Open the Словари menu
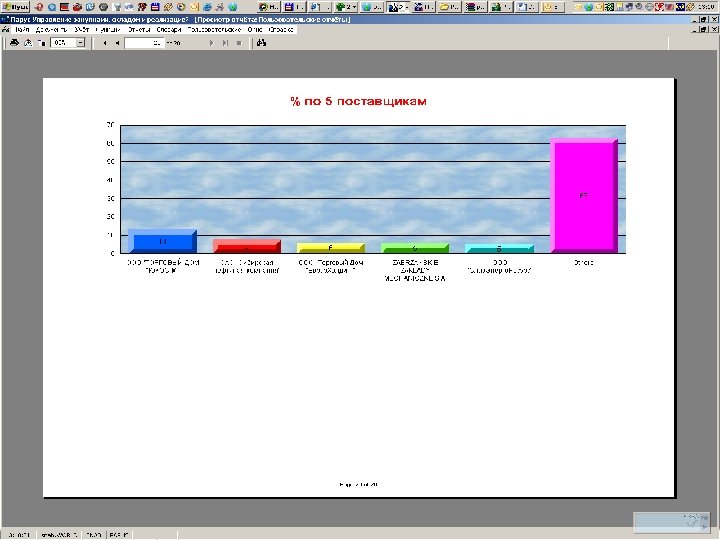The height and width of the screenshot is (540, 720). (x=169, y=29)
